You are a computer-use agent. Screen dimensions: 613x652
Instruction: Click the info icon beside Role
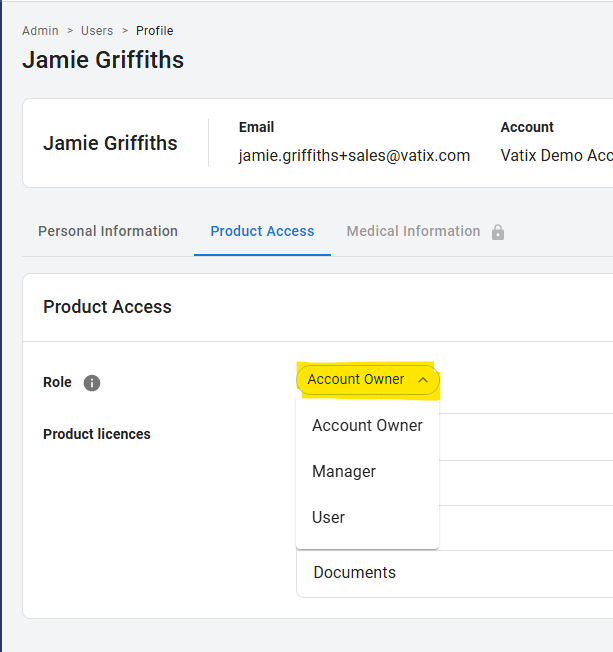tap(92, 383)
